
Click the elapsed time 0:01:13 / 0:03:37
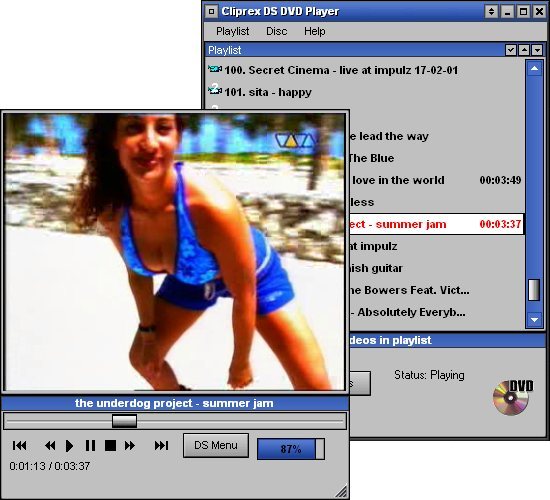[x=50, y=466]
